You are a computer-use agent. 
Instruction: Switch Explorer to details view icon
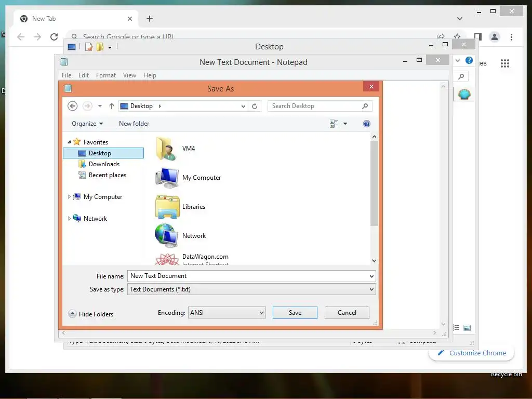click(x=457, y=327)
